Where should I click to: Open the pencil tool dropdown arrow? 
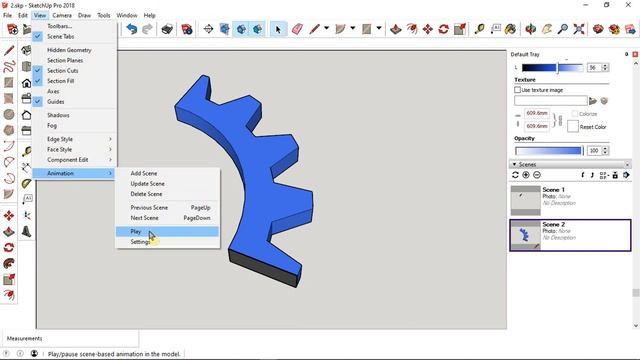(x=327, y=29)
